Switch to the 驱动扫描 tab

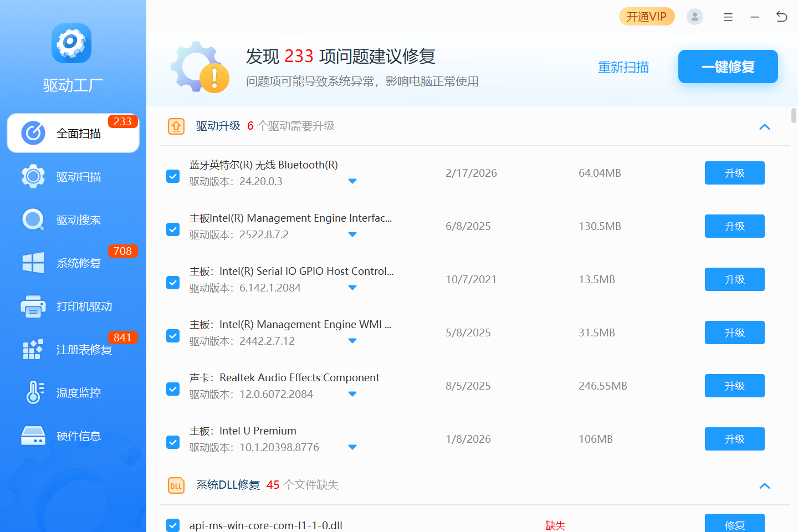coord(73,176)
